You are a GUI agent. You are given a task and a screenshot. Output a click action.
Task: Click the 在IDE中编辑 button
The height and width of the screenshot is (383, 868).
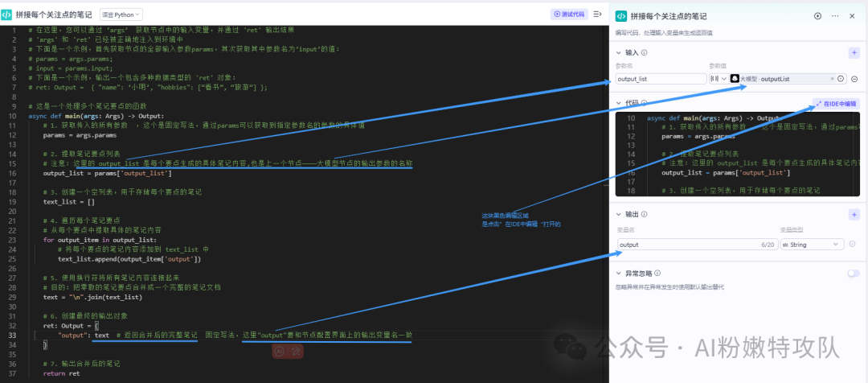tap(836, 104)
